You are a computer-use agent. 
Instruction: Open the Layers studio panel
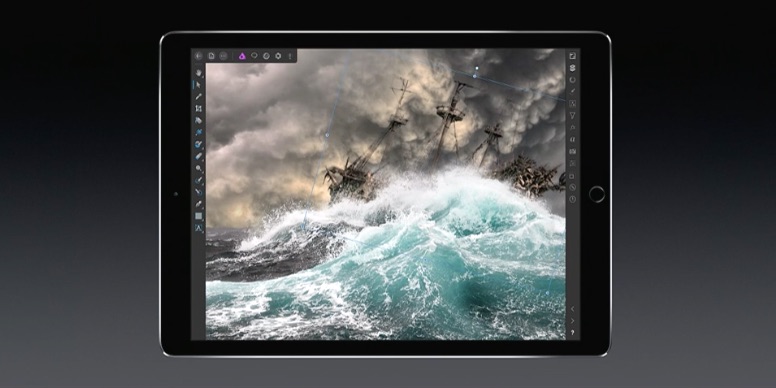573,68
